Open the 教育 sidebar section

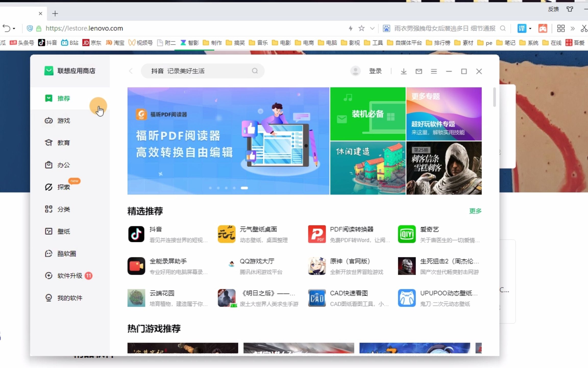tap(70, 143)
